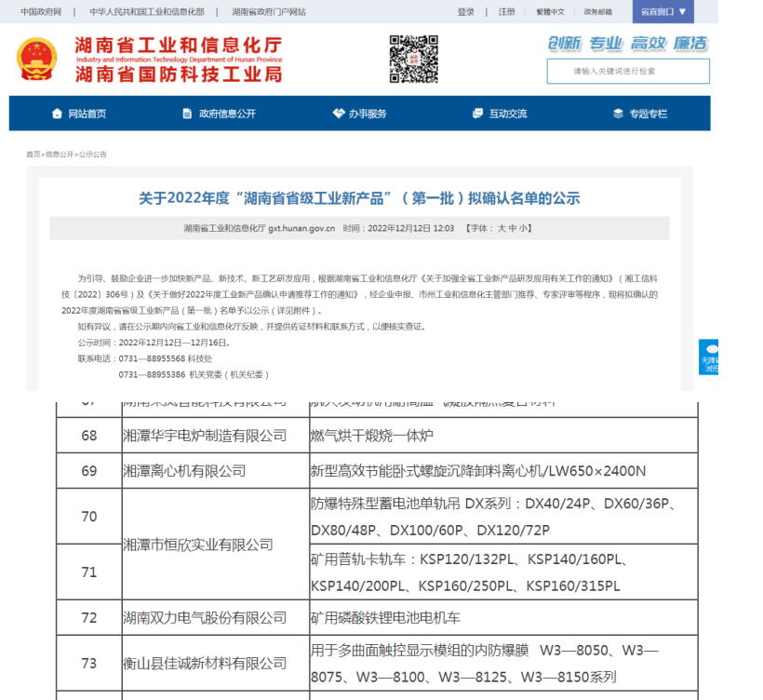This screenshot has width=763, height=700.
Task: Click the document icon beside 政府信息公开
Action: click(x=185, y=114)
